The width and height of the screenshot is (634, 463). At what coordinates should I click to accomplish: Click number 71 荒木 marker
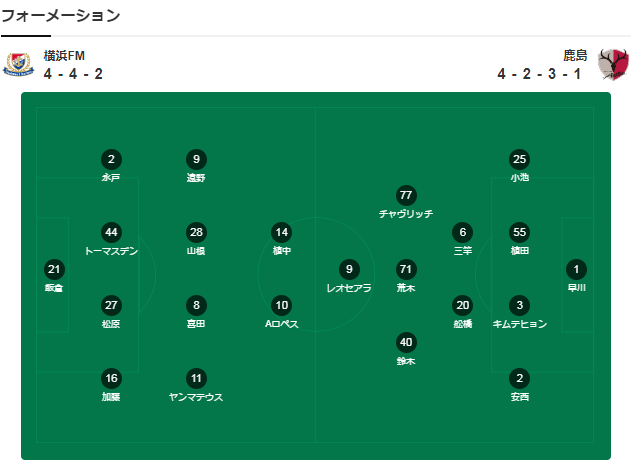[406, 269]
